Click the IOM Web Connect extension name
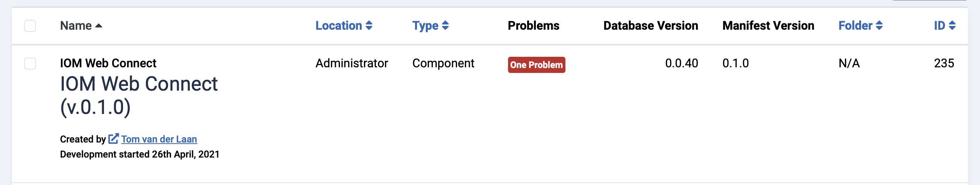Screen dimensions: 980x185 [108, 63]
